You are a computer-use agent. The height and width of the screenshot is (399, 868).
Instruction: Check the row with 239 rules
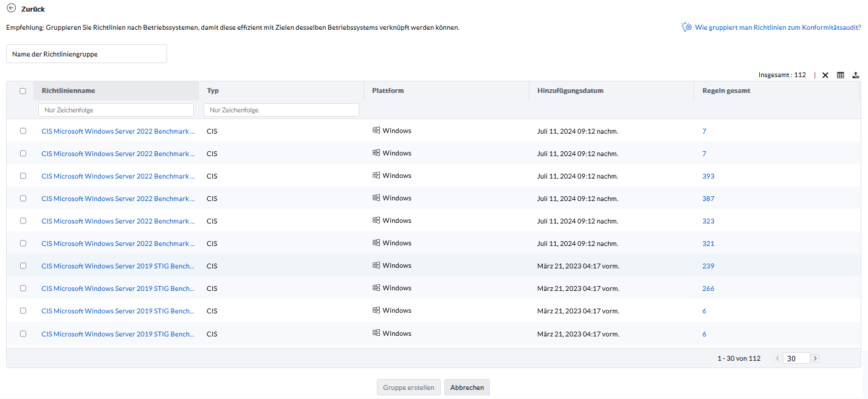23,265
